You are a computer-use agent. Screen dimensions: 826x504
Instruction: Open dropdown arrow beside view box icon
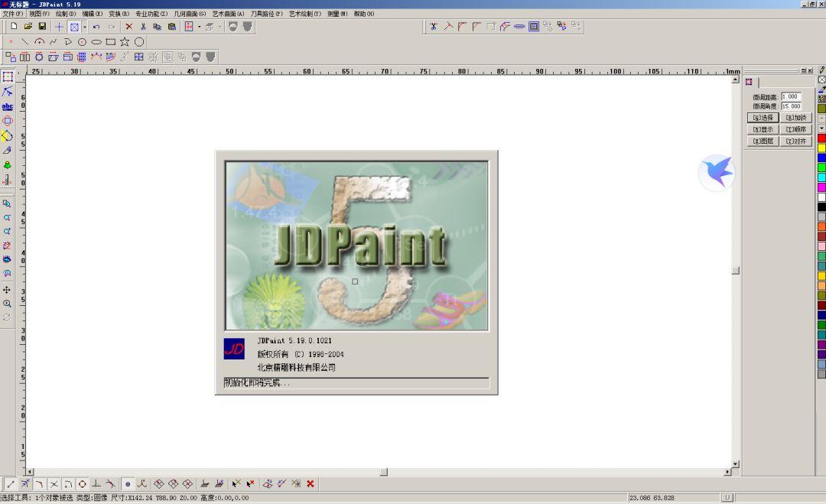[85, 27]
